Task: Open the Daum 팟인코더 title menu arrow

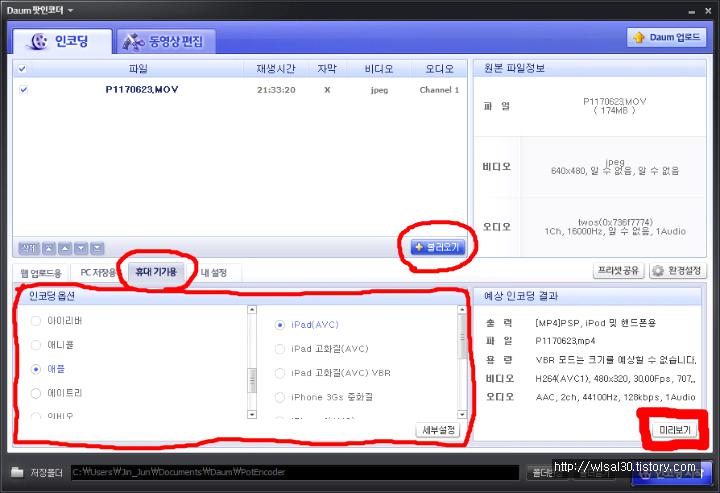Action: point(70,10)
